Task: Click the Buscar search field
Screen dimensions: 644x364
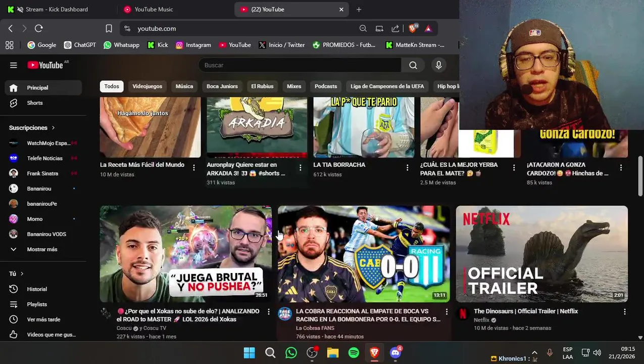Action: tap(300, 65)
